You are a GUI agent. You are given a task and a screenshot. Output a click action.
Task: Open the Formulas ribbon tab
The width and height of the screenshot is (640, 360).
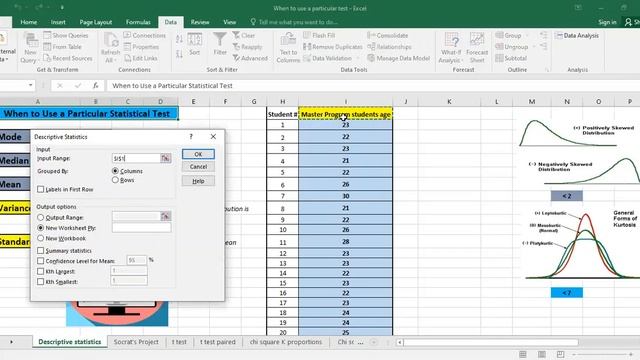pyautogui.click(x=138, y=22)
